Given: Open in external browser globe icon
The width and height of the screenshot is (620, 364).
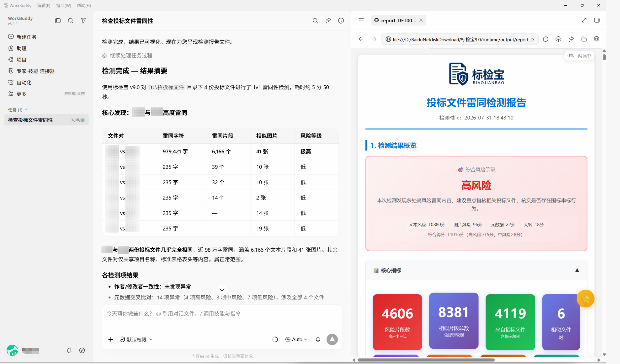Looking at the screenshot, I should pos(597,39).
